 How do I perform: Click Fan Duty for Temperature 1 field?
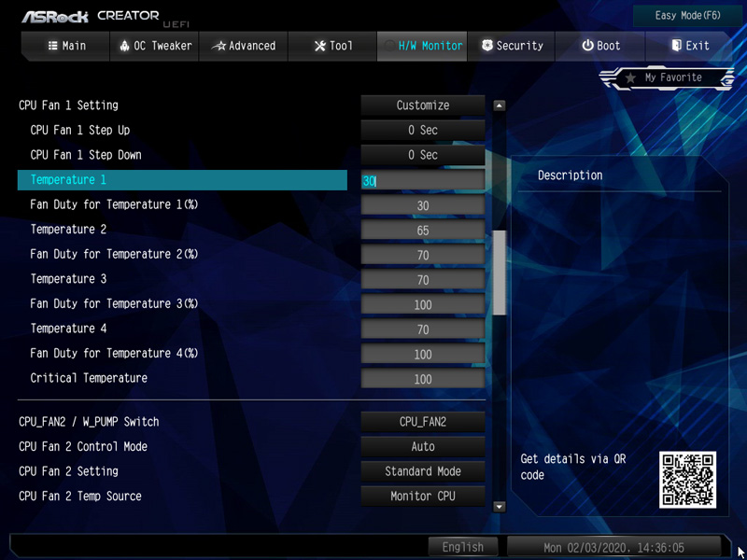[x=423, y=205]
